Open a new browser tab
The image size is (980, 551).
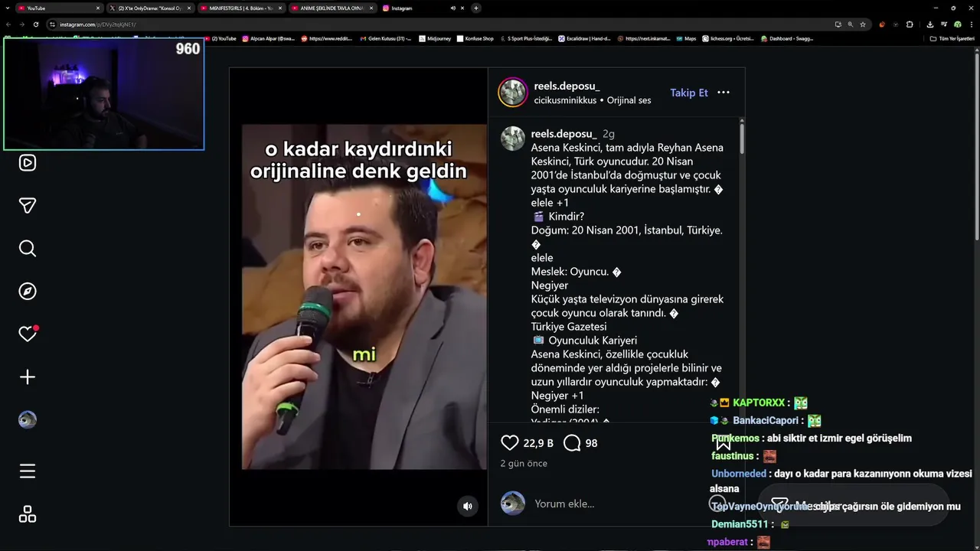(x=476, y=8)
